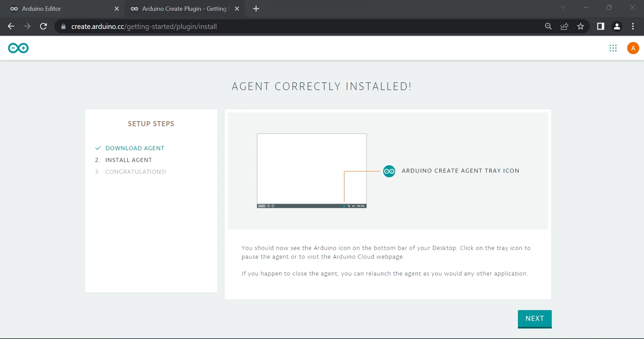
Task: Click the SETUP STEPS heading
Action: coord(151,124)
